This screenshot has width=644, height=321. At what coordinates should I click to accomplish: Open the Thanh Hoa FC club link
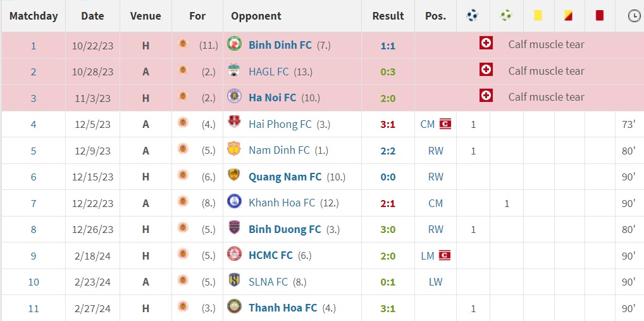283,308
